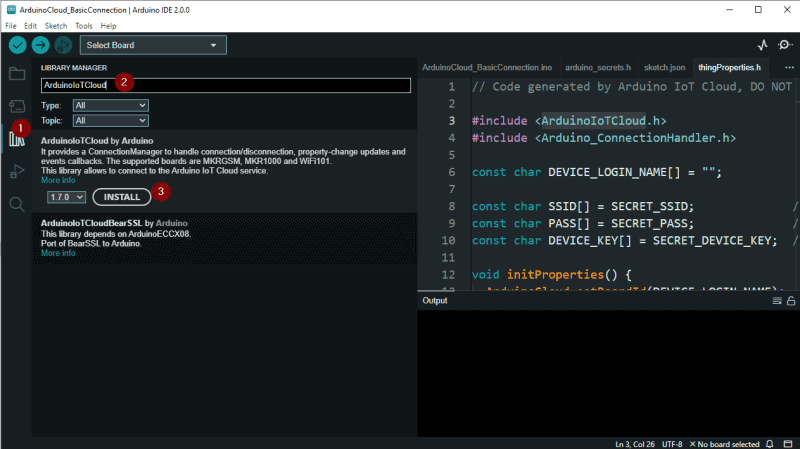Clear the Output panel

[x=776, y=301]
